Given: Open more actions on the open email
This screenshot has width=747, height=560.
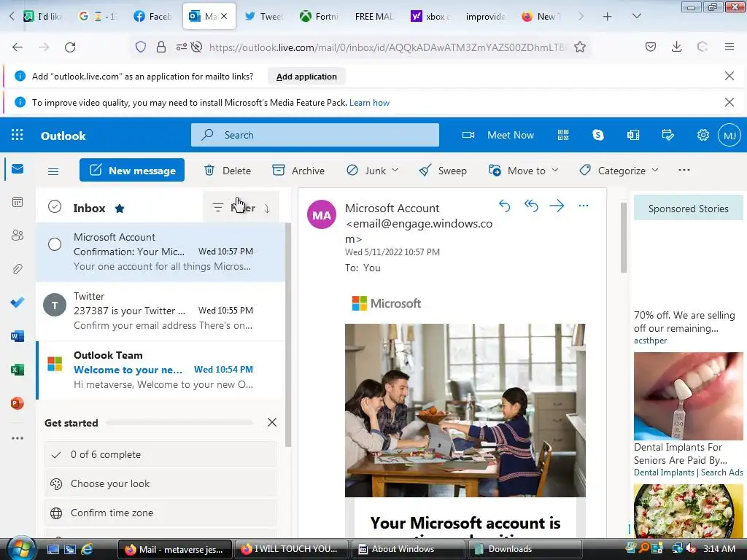Looking at the screenshot, I should tap(583, 206).
